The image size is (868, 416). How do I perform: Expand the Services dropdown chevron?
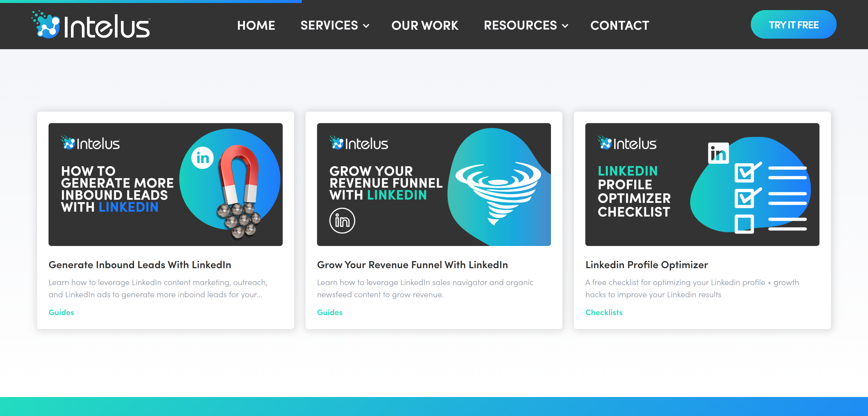[366, 26]
